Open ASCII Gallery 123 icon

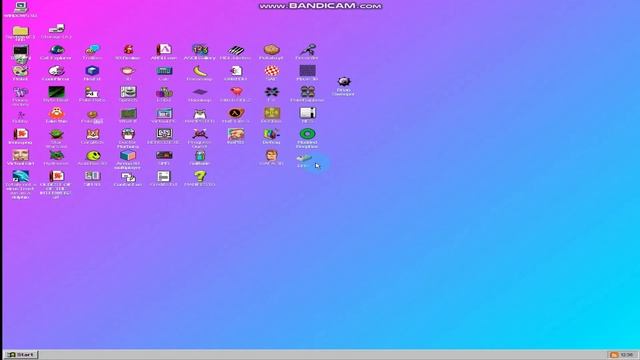pos(200,50)
